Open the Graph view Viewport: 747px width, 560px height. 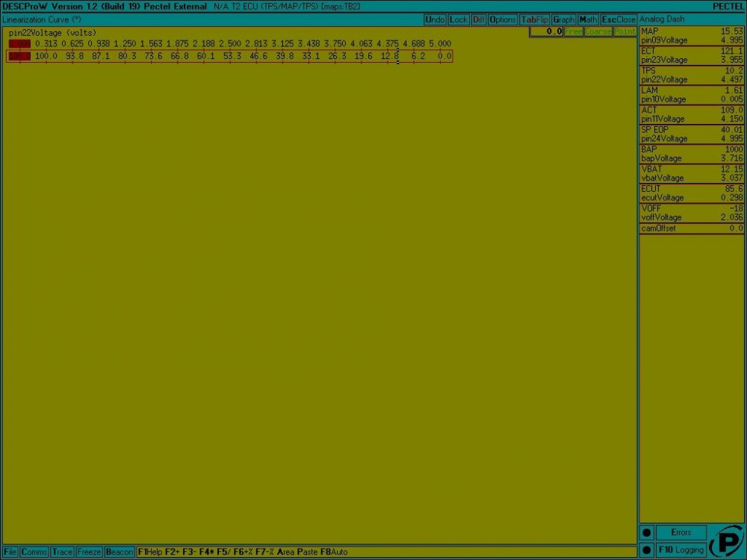pyautogui.click(x=564, y=19)
